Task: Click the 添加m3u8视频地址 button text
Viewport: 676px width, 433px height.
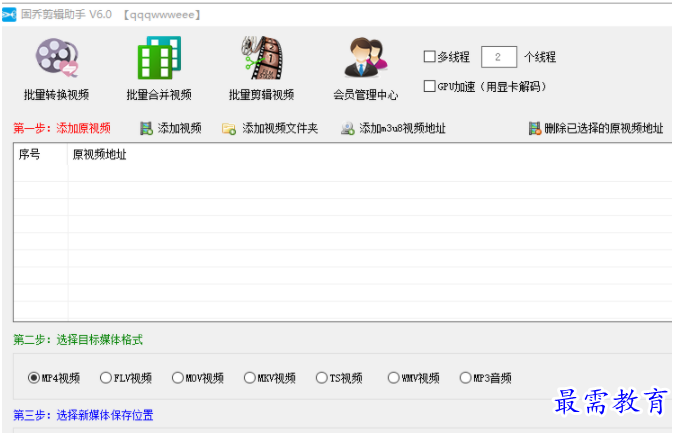Action: (x=403, y=129)
